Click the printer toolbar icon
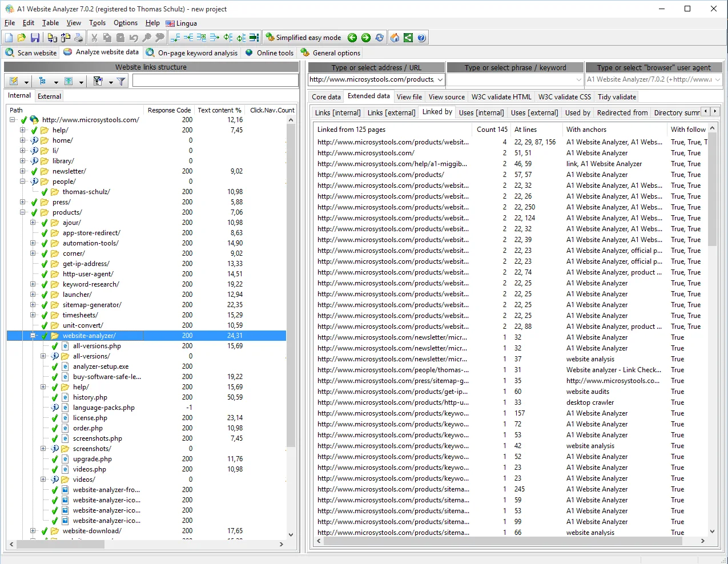The height and width of the screenshot is (564, 728). click(x=79, y=38)
